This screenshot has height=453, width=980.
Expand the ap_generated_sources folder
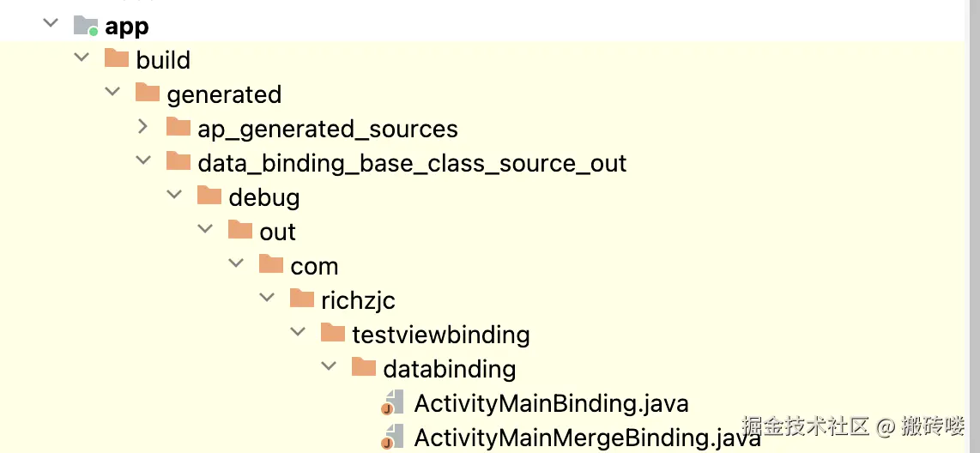[x=142, y=127]
